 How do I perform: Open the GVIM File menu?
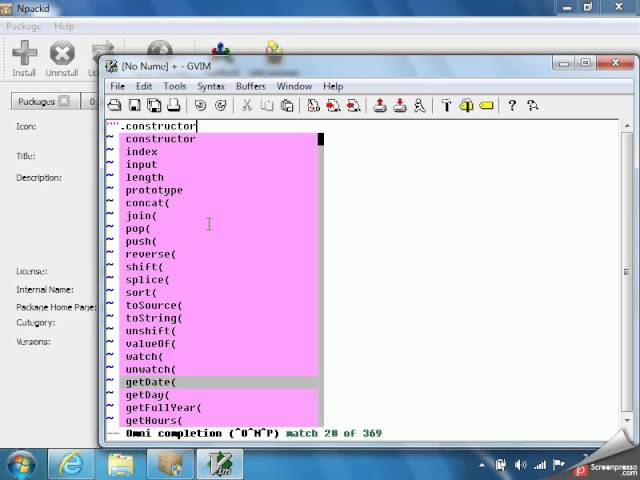(118, 87)
